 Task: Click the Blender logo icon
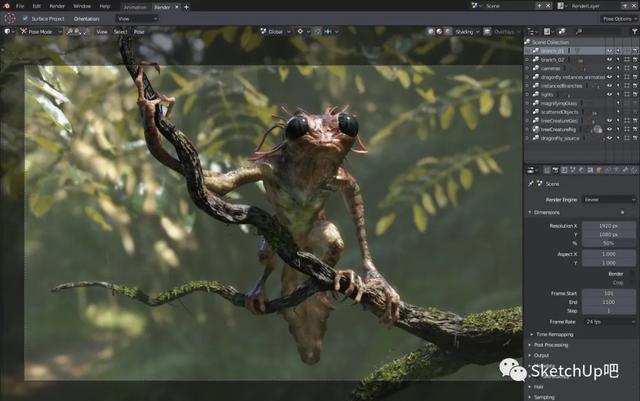click(x=6, y=6)
